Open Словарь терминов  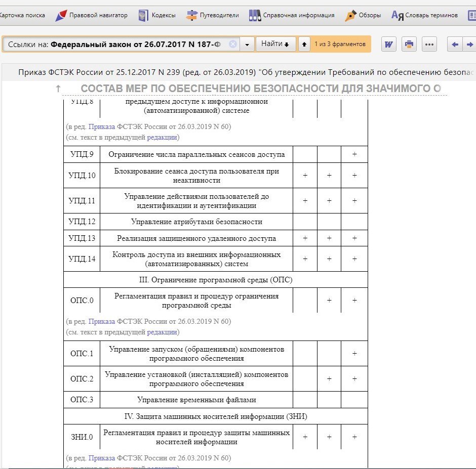424,15
